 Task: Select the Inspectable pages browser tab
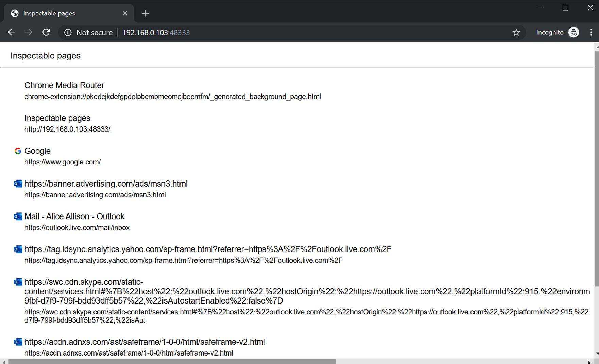point(69,13)
